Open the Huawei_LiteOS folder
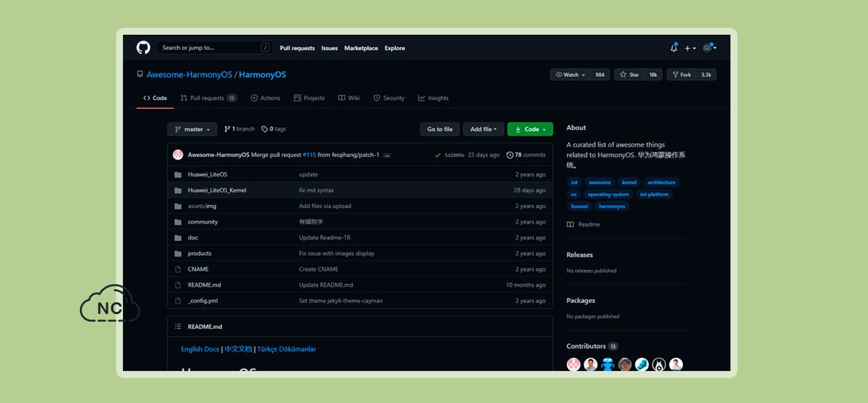 pos(207,174)
